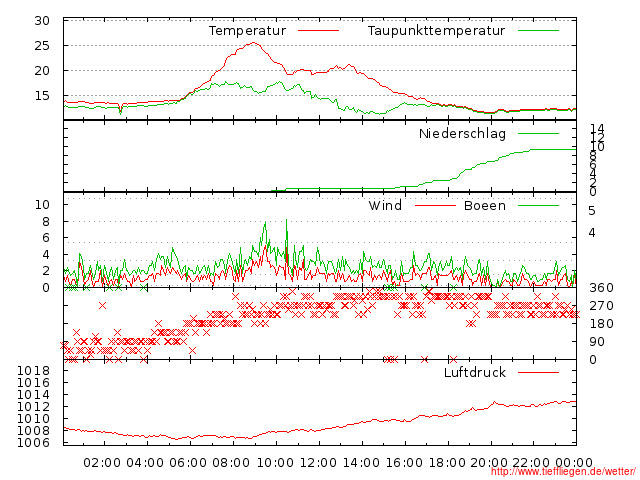Click the green Taupunkttemperatur legend line
The height and width of the screenshot is (480, 640).
point(538,31)
